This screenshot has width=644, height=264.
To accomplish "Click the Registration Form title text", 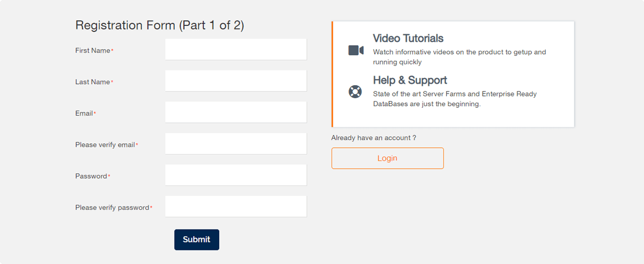I will pyautogui.click(x=159, y=25).
